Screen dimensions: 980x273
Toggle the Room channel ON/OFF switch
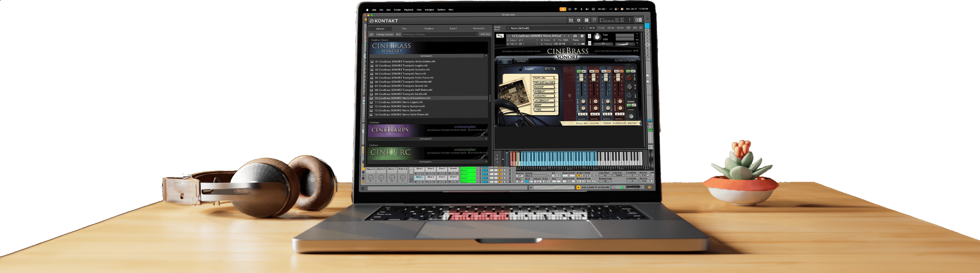click(606, 71)
